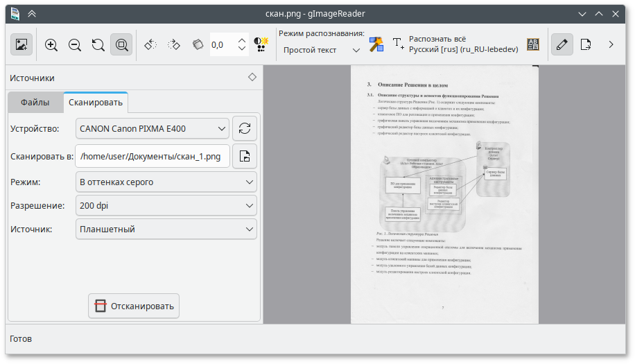Click the export document icon
The height and width of the screenshot is (364, 635).
pyautogui.click(x=586, y=44)
